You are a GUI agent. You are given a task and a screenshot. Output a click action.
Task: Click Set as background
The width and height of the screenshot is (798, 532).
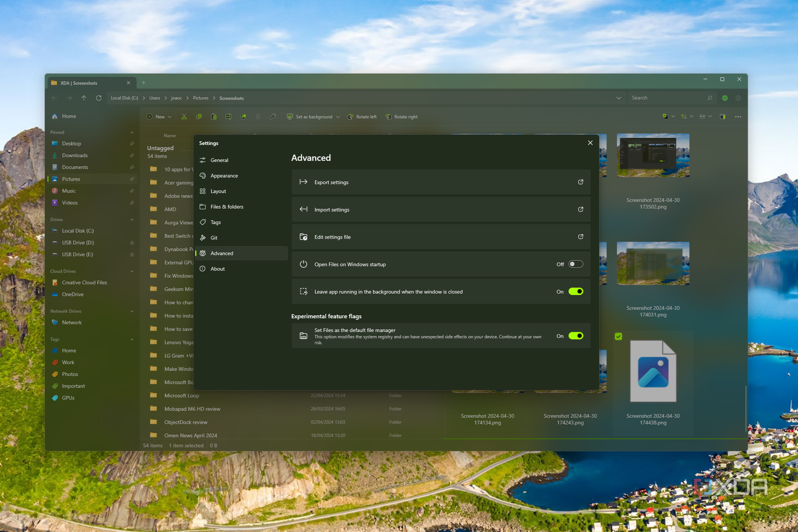312,117
